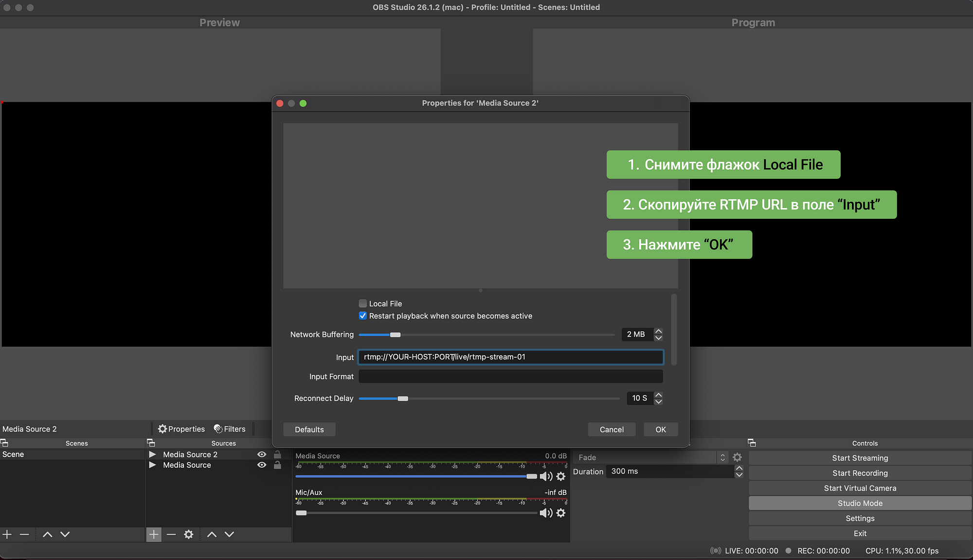Decrease Network Buffering with the down arrow

(658, 337)
